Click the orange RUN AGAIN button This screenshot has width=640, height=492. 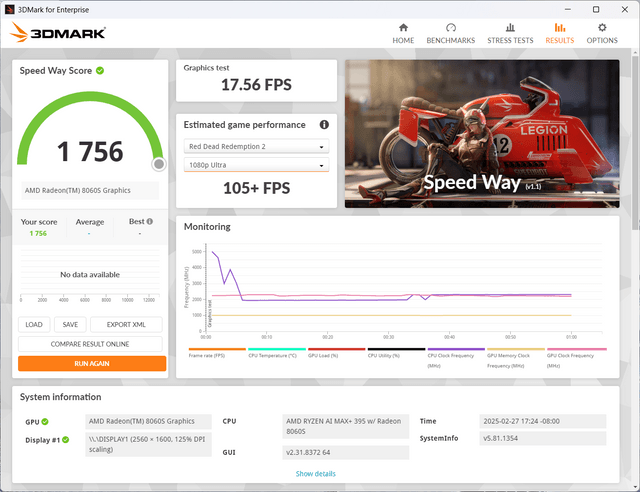click(92, 363)
